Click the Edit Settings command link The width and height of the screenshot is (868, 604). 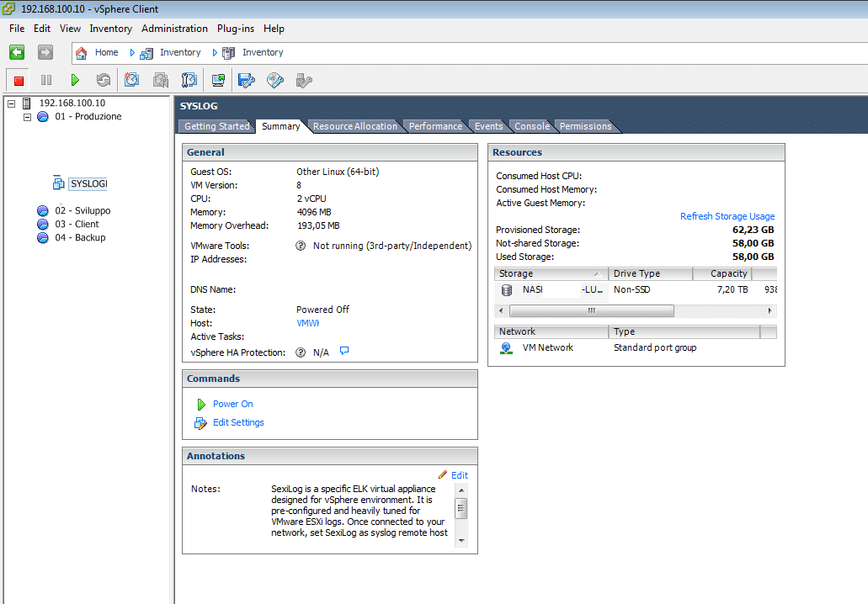tap(238, 422)
